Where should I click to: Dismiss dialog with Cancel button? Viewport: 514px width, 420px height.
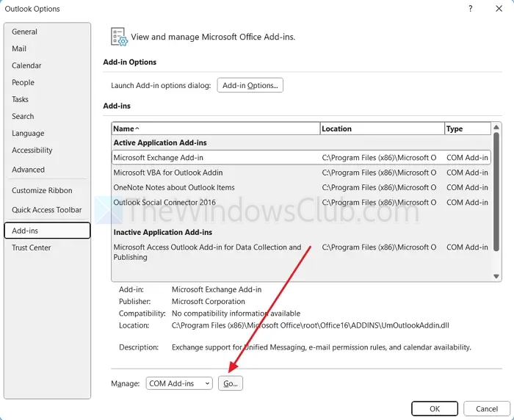pyautogui.click(x=487, y=409)
